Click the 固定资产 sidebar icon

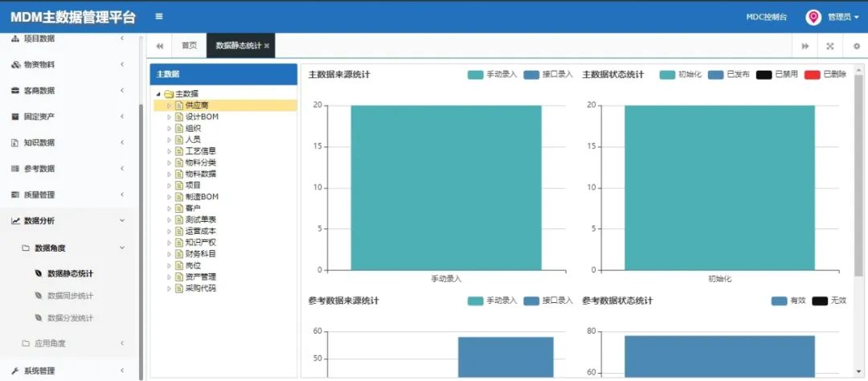click(x=15, y=117)
